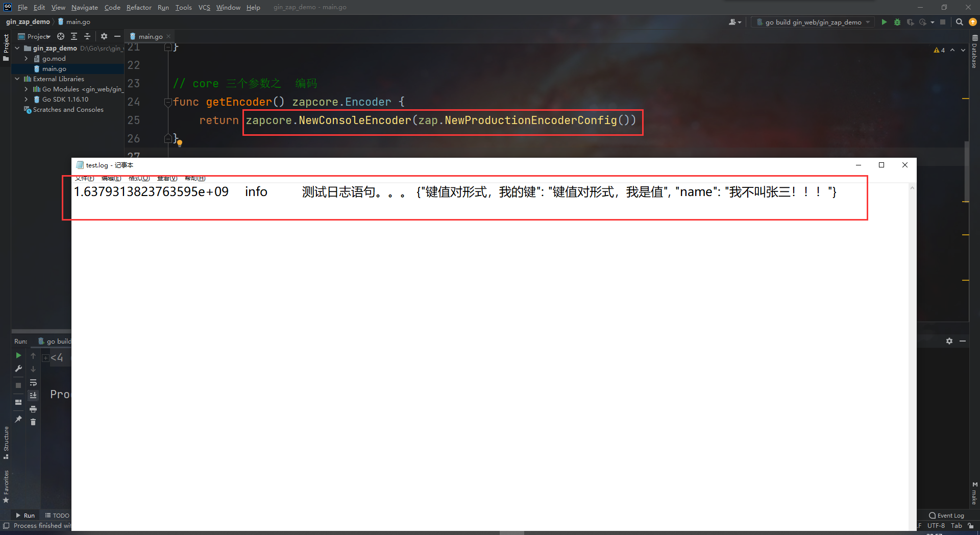Image resolution: width=980 pixels, height=535 pixels.
Task: Run with coverage icon in toolbar
Action: click(910, 22)
